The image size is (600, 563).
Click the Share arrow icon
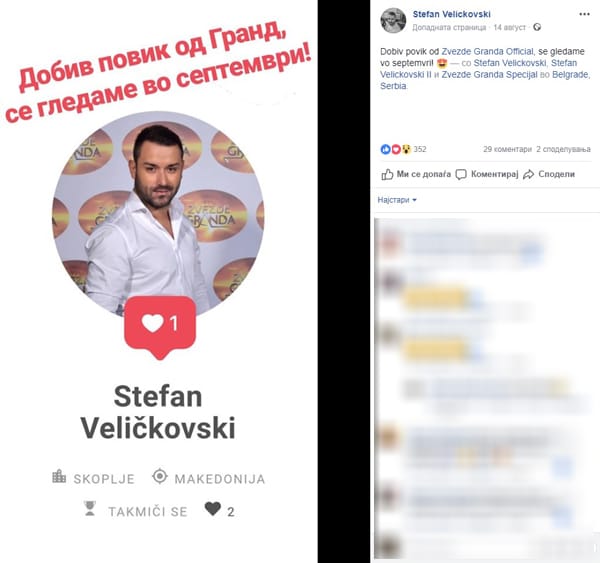528,175
